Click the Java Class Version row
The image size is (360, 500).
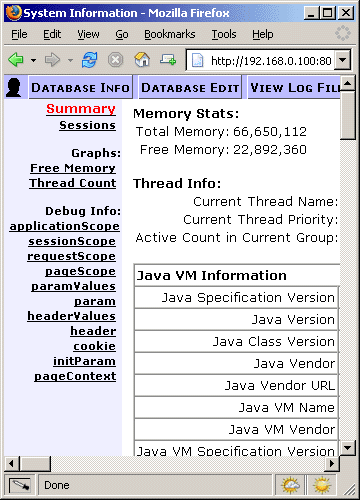point(236,341)
